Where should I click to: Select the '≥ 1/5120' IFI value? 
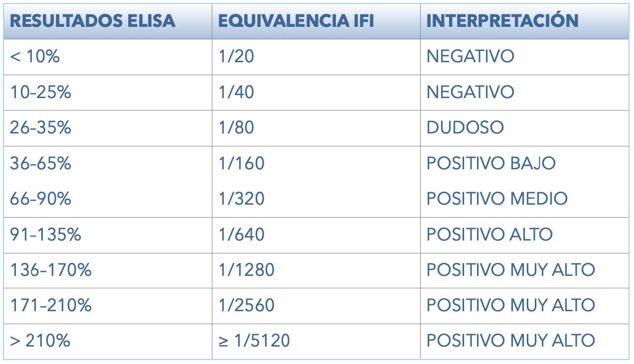254,341
